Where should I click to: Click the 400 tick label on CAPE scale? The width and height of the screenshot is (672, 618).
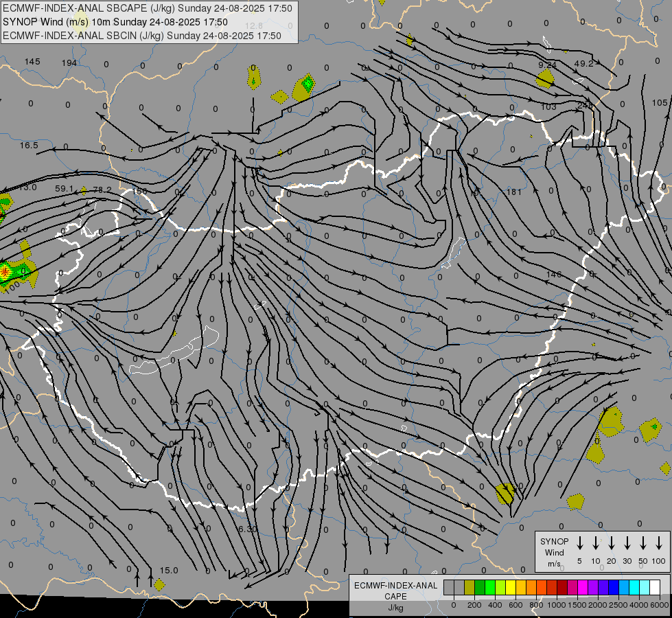[495, 605]
